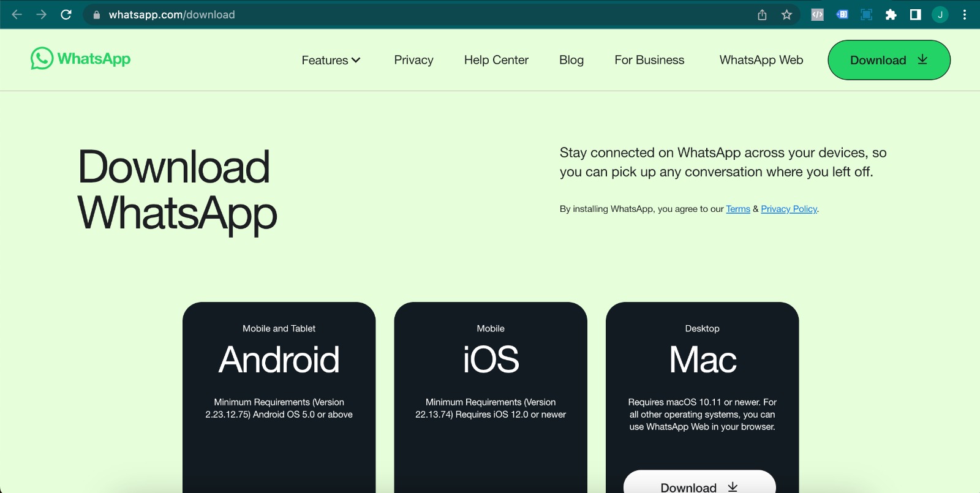Viewport: 980px width, 493px height.
Task: Open the Privacy Policy link
Action: pyautogui.click(x=789, y=209)
